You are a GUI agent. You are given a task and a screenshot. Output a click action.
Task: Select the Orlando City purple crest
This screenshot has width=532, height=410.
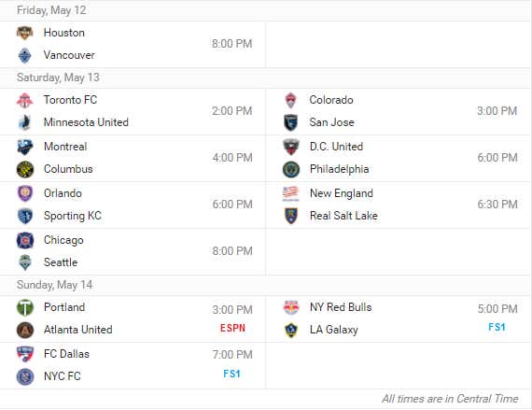pyautogui.click(x=25, y=194)
